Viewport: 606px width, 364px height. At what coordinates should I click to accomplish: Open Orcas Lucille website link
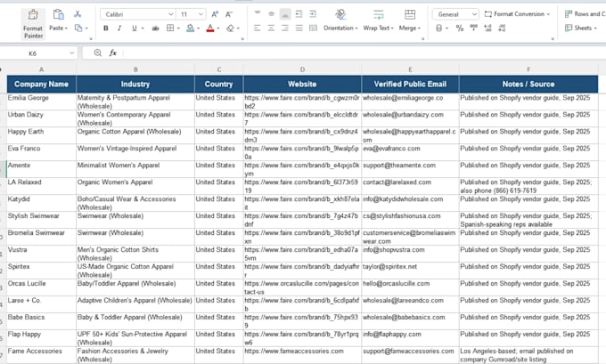(x=302, y=287)
